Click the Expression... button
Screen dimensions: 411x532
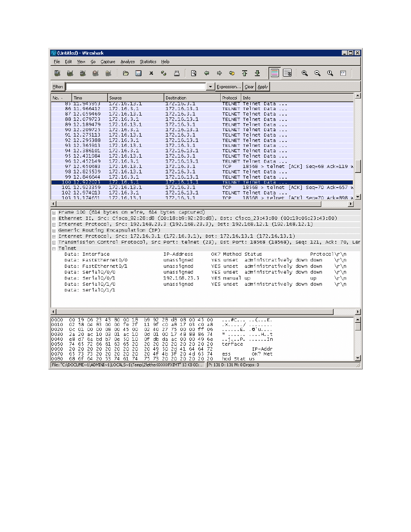coord(229,86)
